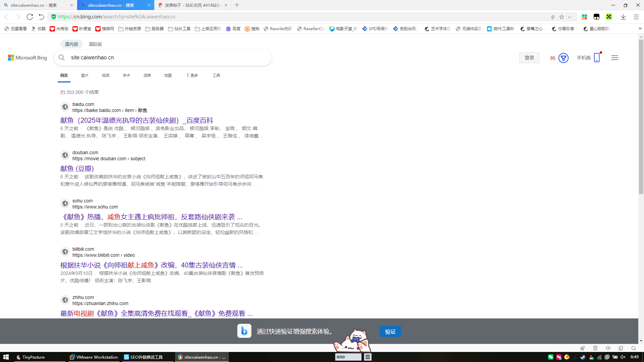
Task: Reload the page with refresh icon
Action: [30, 17]
